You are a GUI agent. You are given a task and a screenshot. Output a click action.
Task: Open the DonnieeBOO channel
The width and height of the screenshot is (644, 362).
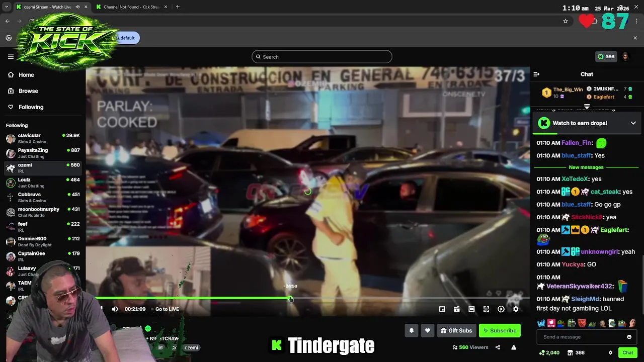pos(43,241)
